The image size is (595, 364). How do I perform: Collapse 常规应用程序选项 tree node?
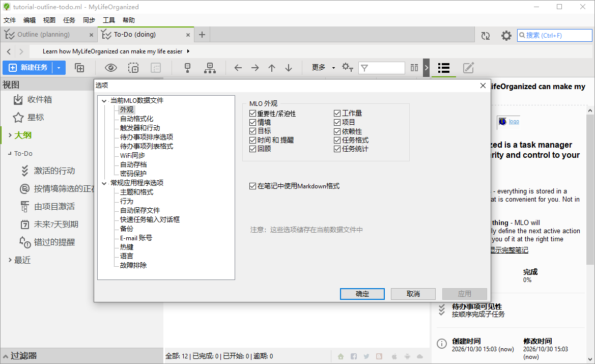pos(104,183)
